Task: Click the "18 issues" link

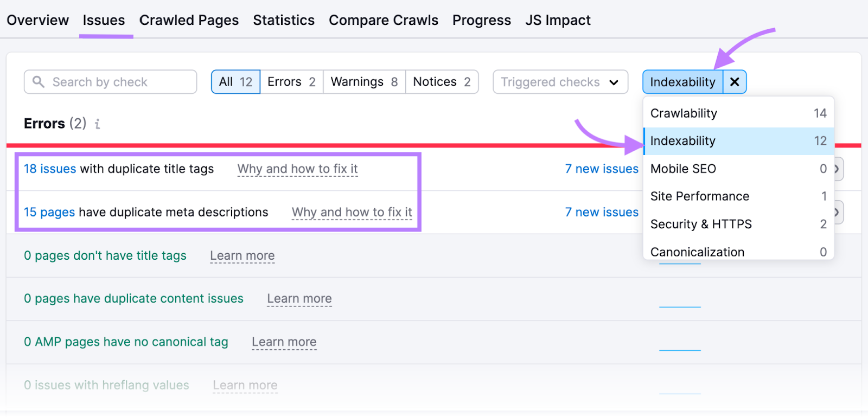Action: [x=49, y=169]
